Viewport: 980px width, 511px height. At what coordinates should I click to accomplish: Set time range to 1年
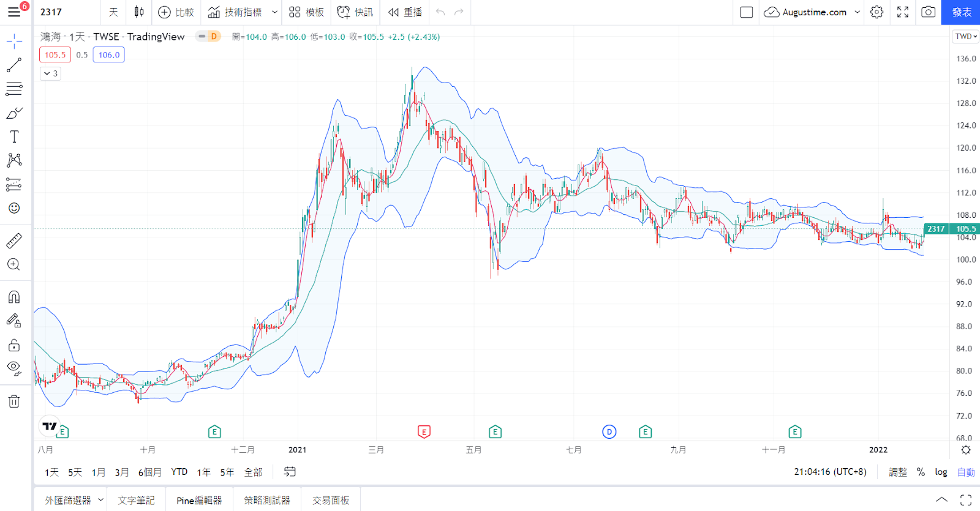(x=204, y=472)
